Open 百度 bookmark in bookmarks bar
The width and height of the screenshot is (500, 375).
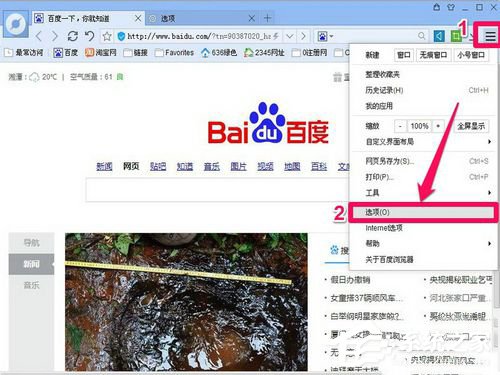tap(66, 52)
